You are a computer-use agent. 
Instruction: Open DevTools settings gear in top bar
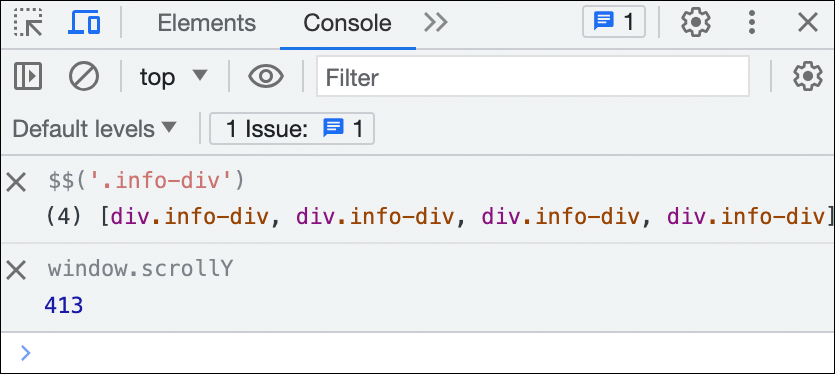click(695, 23)
